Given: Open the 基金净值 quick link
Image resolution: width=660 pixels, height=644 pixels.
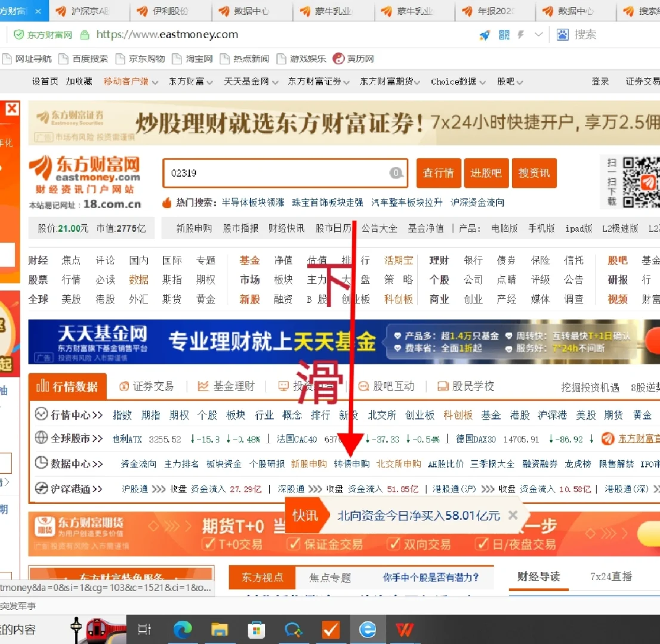Looking at the screenshot, I should click(425, 228).
